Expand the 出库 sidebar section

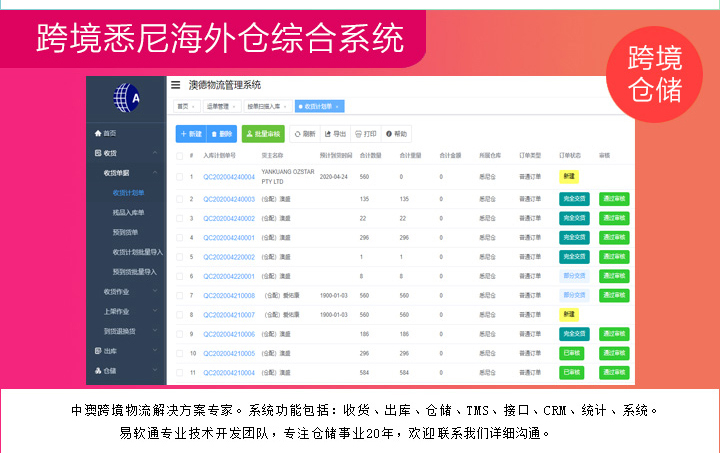[125, 351]
